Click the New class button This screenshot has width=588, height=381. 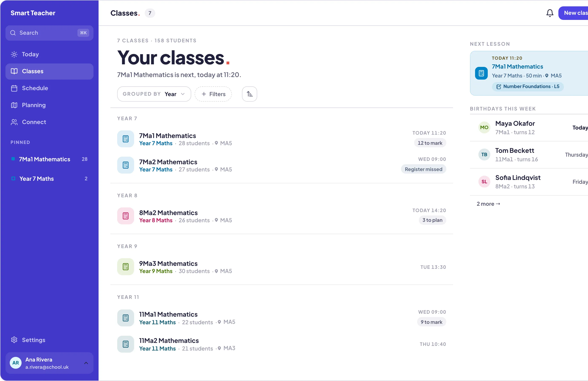[573, 13]
